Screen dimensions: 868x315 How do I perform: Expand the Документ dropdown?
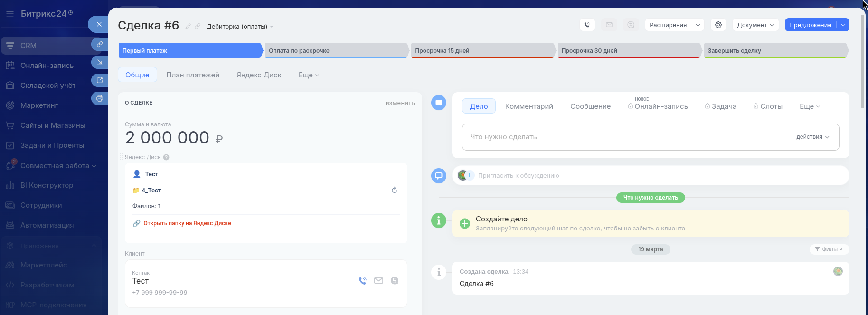[x=755, y=25]
